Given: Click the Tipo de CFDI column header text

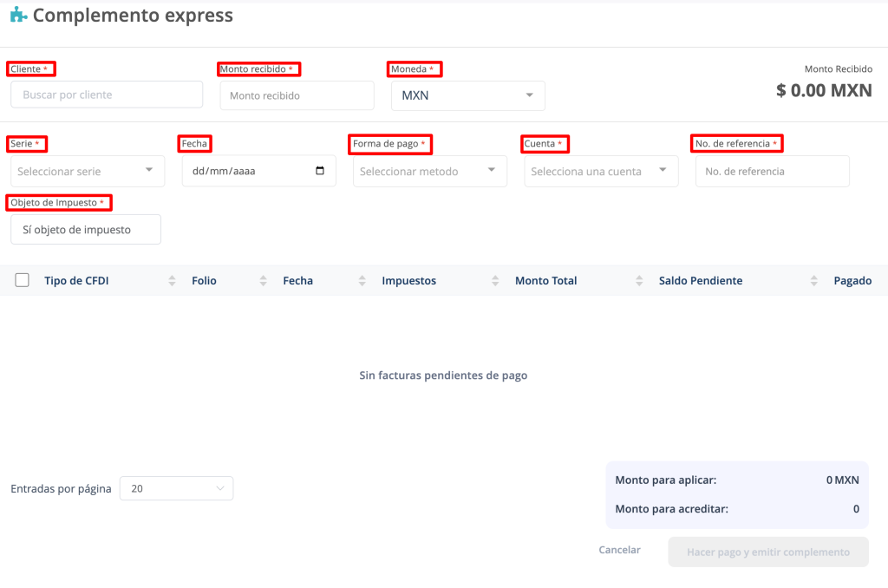Looking at the screenshot, I should coord(76,280).
